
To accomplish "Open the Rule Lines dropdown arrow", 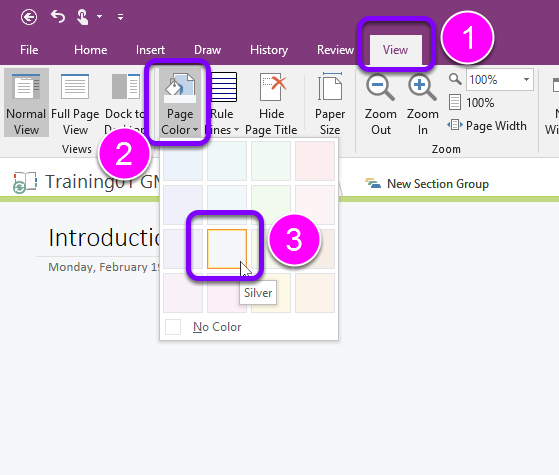I will click(236, 130).
